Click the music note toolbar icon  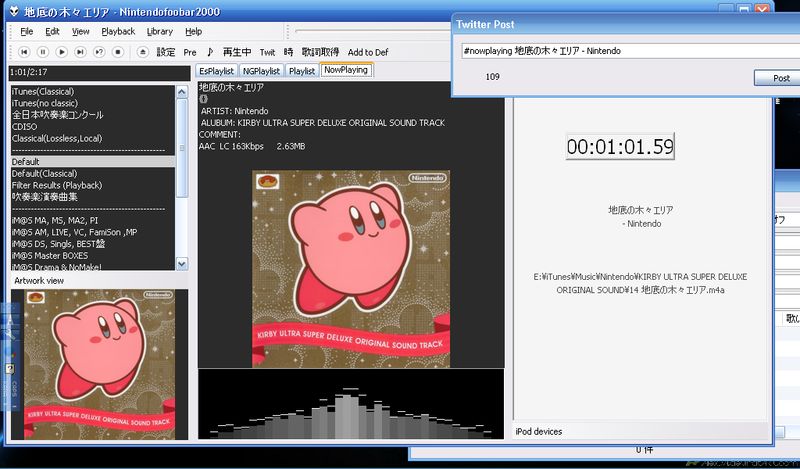pos(210,52)
